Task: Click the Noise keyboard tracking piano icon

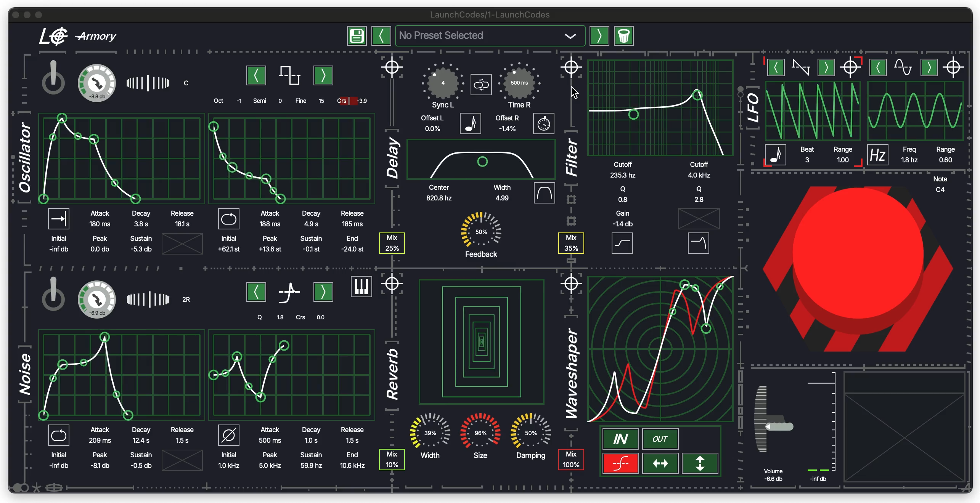Action: click(361, 287)
